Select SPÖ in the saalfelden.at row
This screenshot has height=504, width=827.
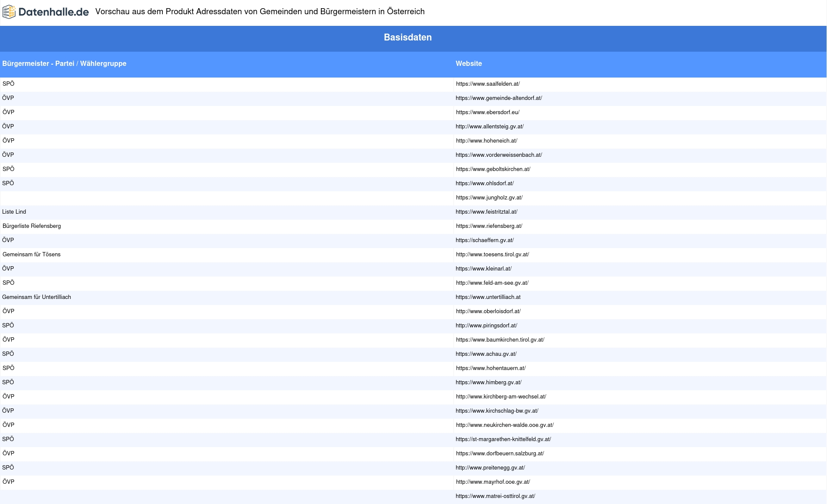pyautogui.click(x=9, y=84)
